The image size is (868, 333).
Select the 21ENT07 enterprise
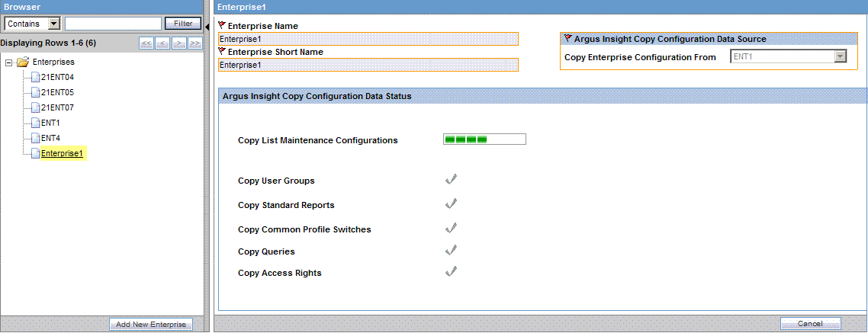point(57,107)
